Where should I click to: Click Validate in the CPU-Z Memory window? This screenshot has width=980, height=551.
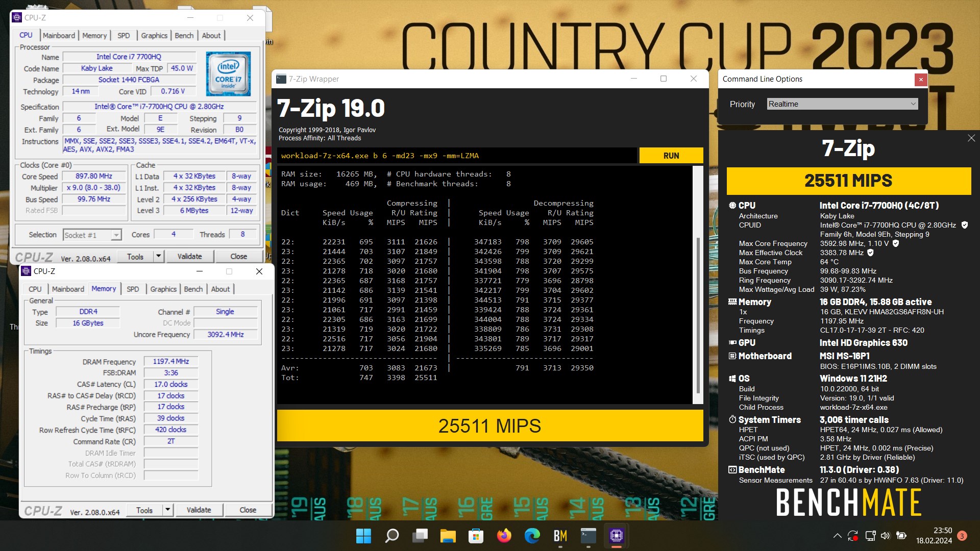click(x=199, y=510)
